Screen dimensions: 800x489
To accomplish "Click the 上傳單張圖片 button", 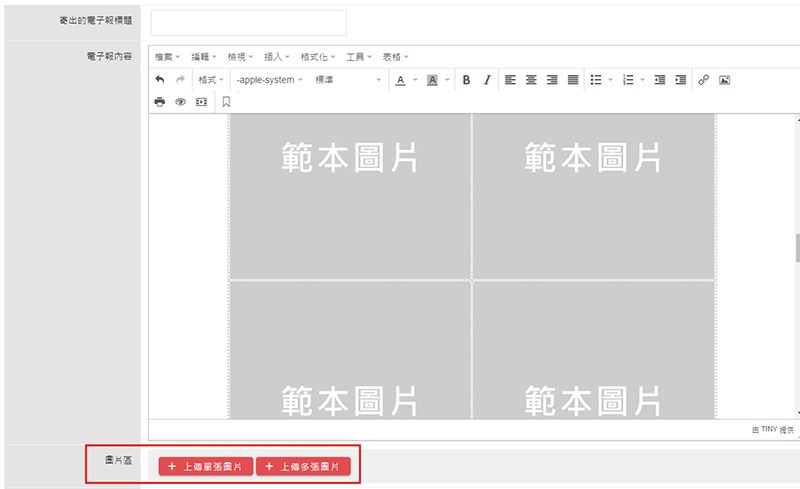I will tap(205, 467).
